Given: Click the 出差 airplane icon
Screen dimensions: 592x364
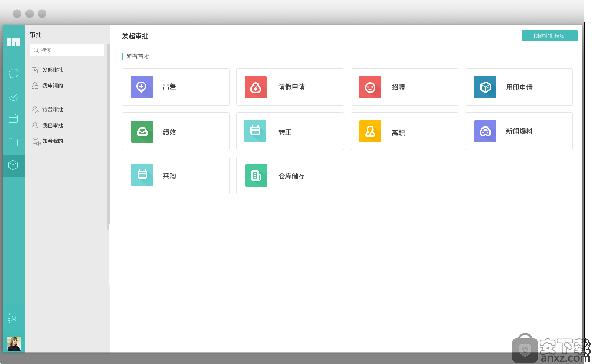Looking at the screenshot, I should [x=142, y=87].
